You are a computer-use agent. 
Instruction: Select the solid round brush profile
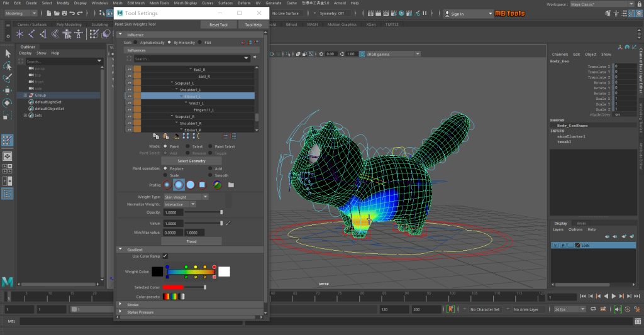pos(191,185)
